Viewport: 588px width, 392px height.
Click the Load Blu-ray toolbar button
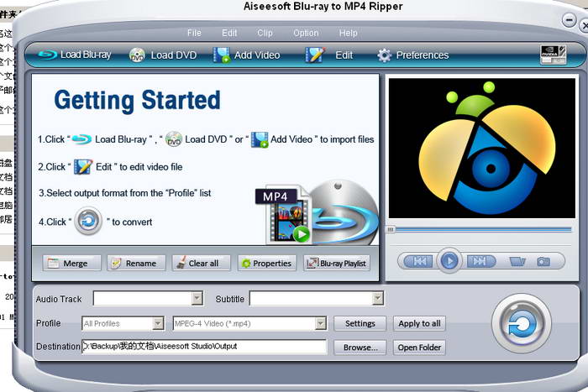click(75, 55)
